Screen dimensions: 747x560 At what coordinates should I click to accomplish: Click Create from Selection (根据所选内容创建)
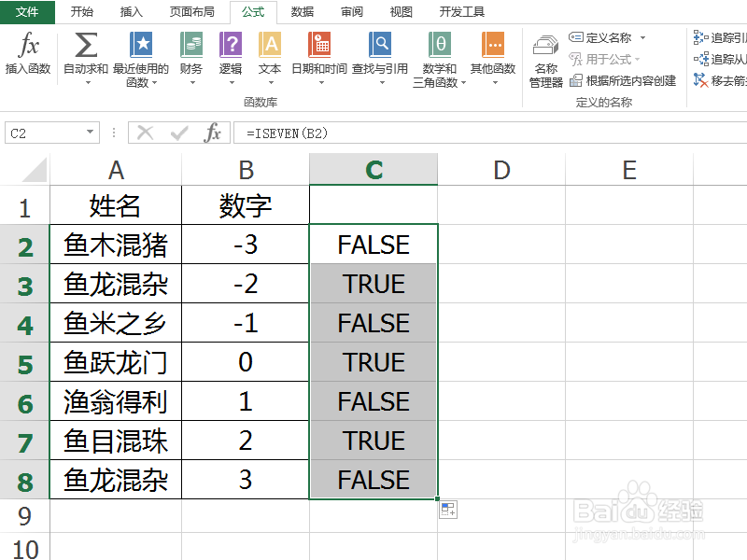(623, 81)
